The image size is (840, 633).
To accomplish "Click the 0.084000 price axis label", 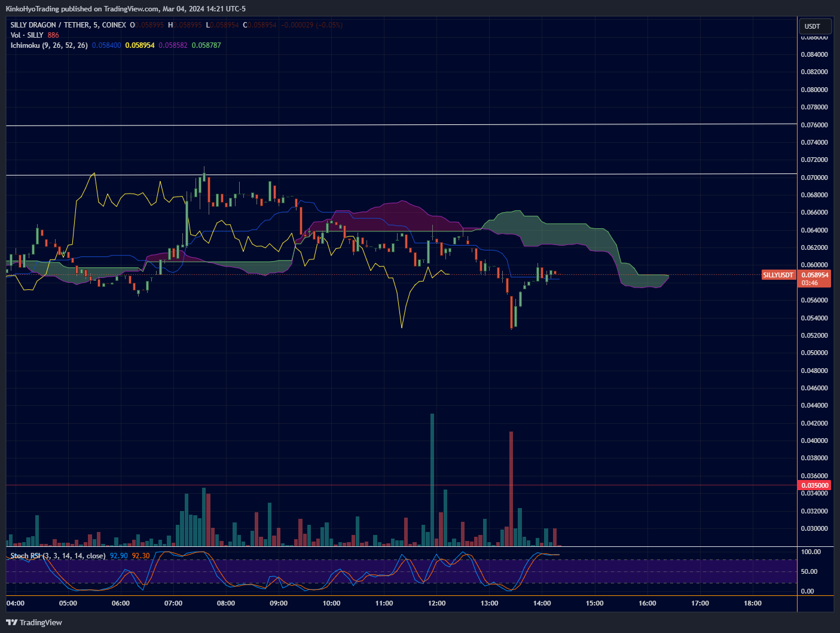I will pyautogui.click(x=814, y=54).
